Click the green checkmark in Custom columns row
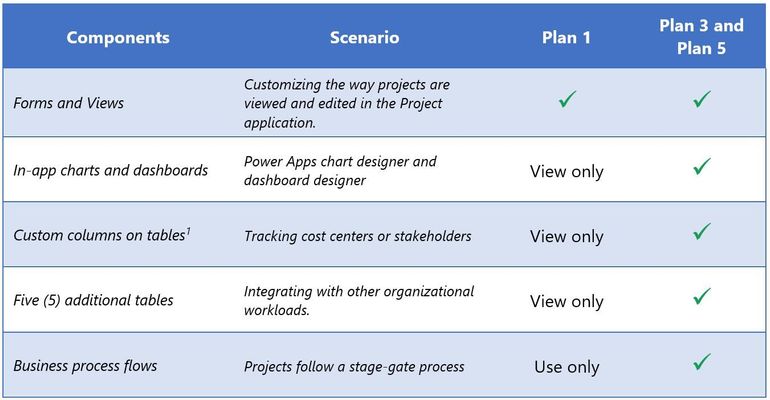The image size is (770, 400). (x=702, y=231)
